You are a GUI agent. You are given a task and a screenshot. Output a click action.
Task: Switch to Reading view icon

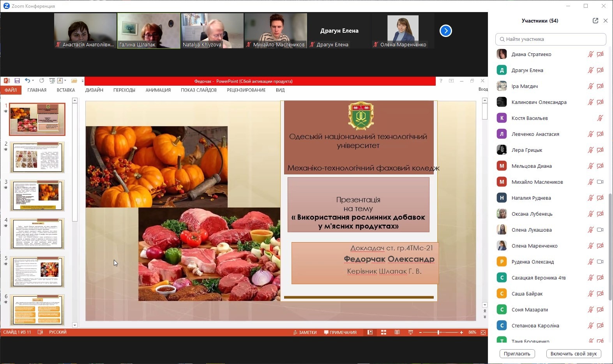[x=397, y=332]
